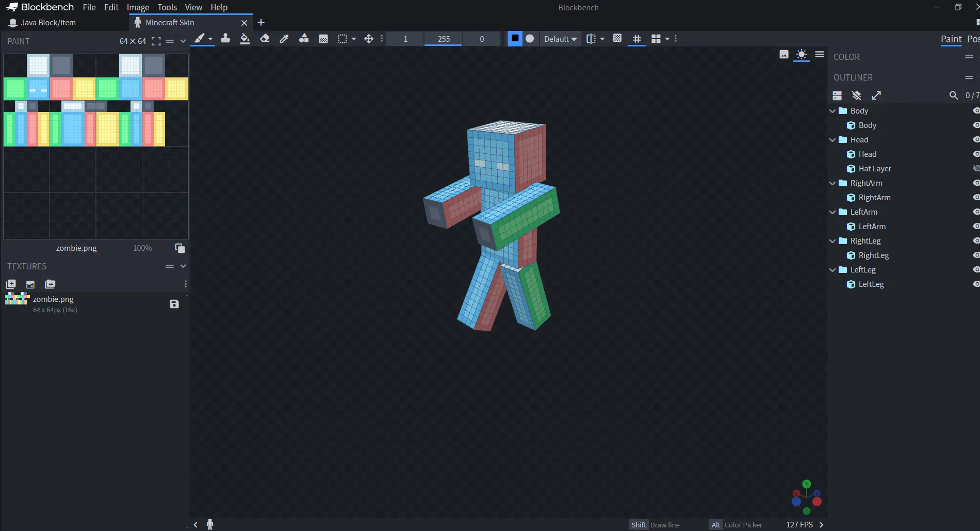The image size is (980, 531).
Task: Adjust the brush softness slider at 0
Action: (x=482, y=39)
